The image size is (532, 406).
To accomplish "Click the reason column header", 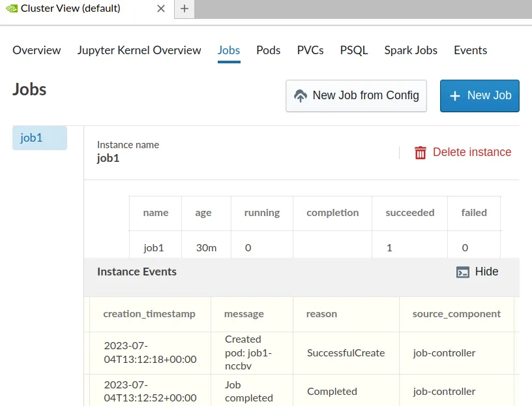I will pyautogui.click(x=321, y=314).
